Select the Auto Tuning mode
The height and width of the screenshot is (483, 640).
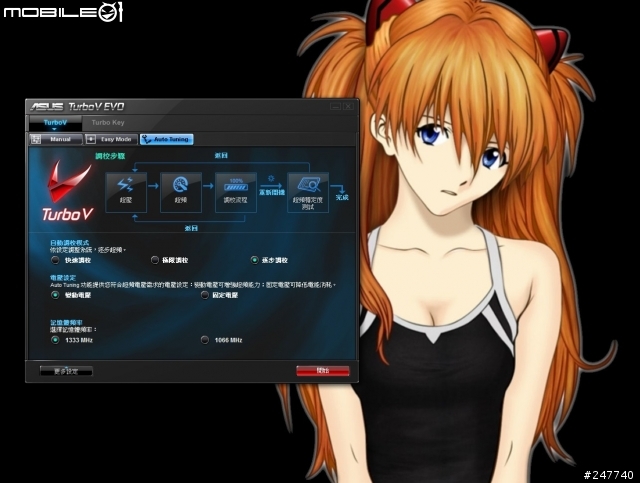click(167, 139)
